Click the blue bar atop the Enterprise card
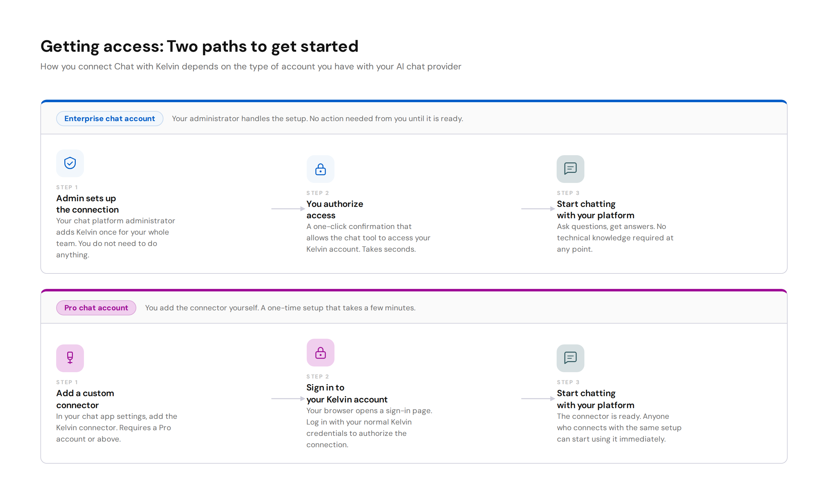 click(x=414, y=101)
